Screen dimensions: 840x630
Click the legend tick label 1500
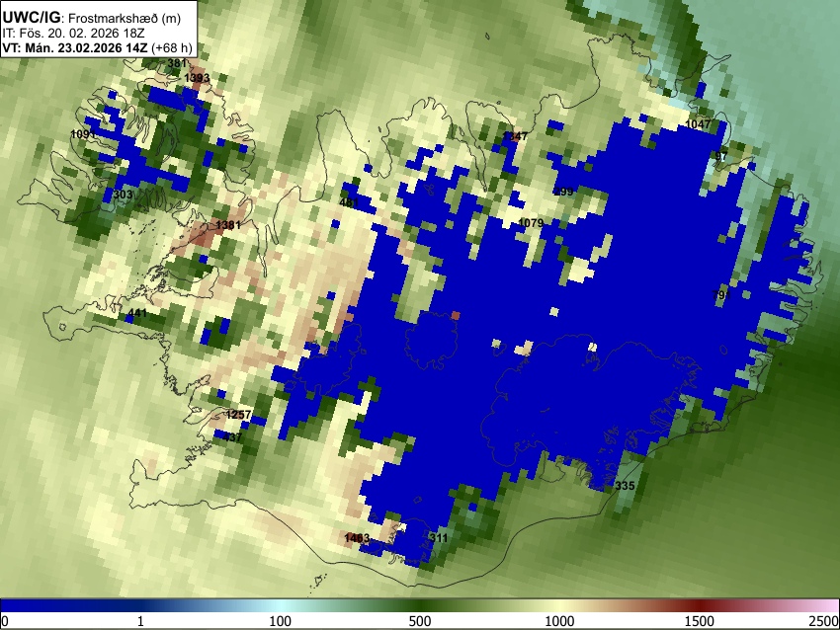pyautogui.click(x=699, y=621)
